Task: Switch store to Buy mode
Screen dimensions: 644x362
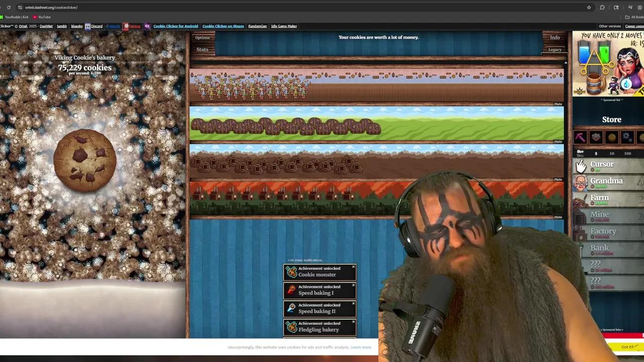Action: (580, 151)
